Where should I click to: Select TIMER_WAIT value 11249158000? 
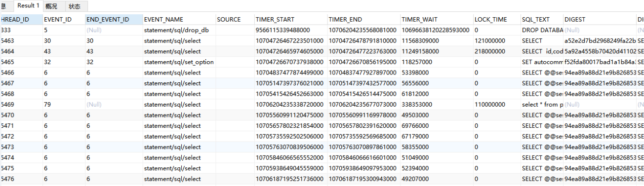(436, 51)
